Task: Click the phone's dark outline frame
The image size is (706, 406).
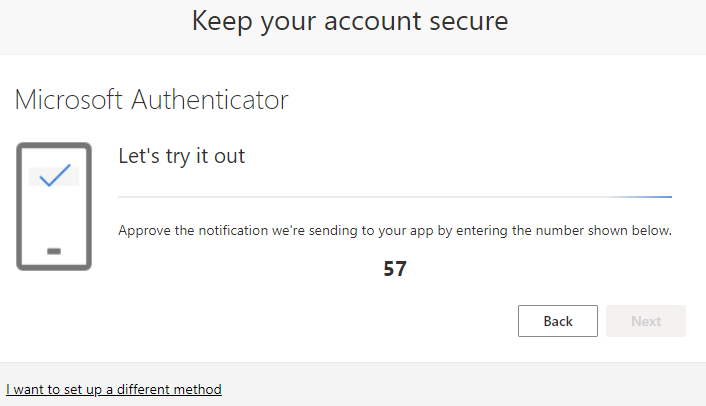Action: coord(19,206)
